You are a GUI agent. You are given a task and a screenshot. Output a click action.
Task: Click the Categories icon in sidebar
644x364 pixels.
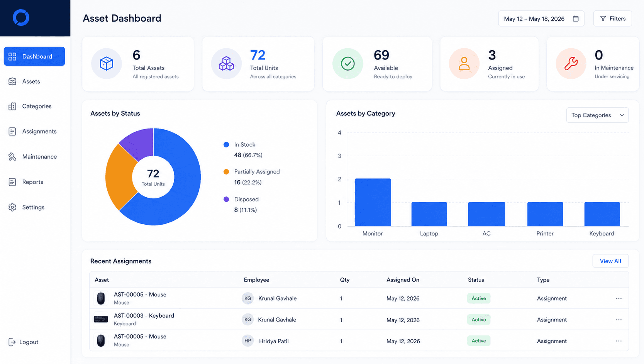point(12,106)
